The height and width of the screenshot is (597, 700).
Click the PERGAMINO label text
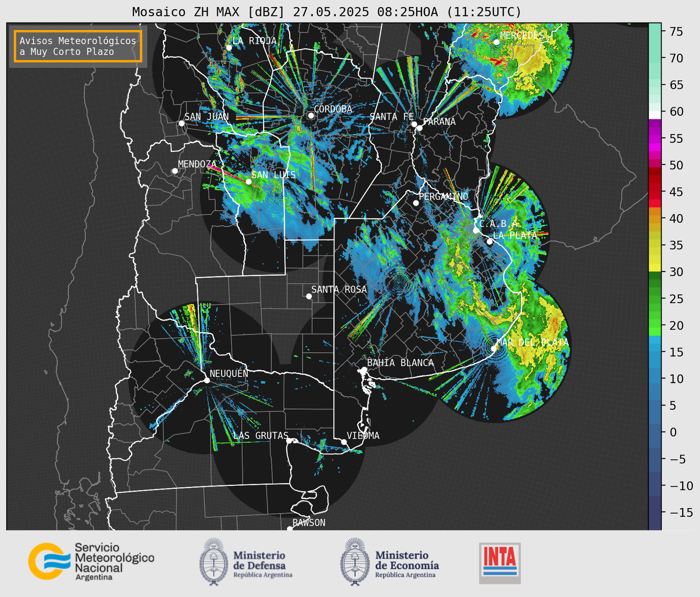443,196
